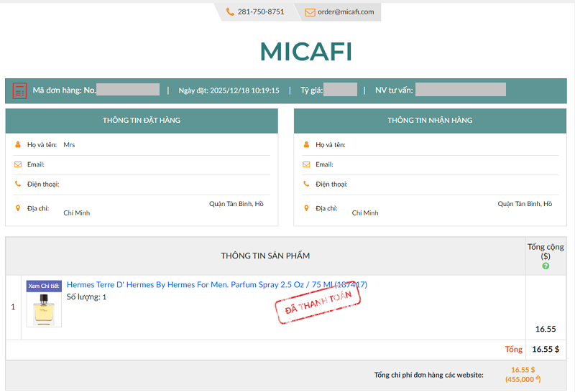Click location pin in Thông tin nhận hàng
The height and width of the screenshot is (392, 575).
click(x=306, y=208)
